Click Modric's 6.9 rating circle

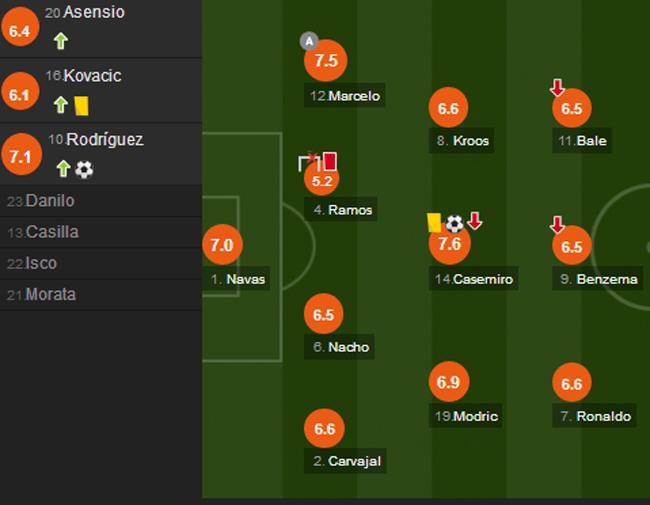pyautogui.click(x=449, y=382)
